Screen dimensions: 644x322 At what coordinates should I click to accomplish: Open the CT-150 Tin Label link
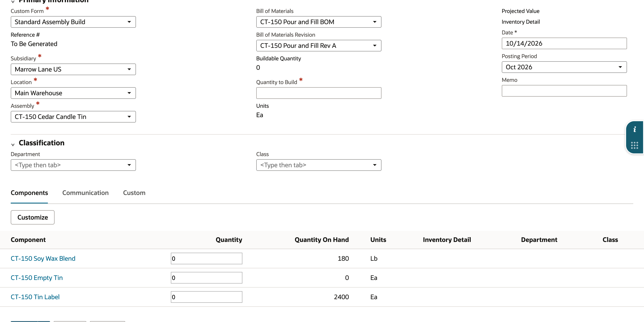[35, 297]
